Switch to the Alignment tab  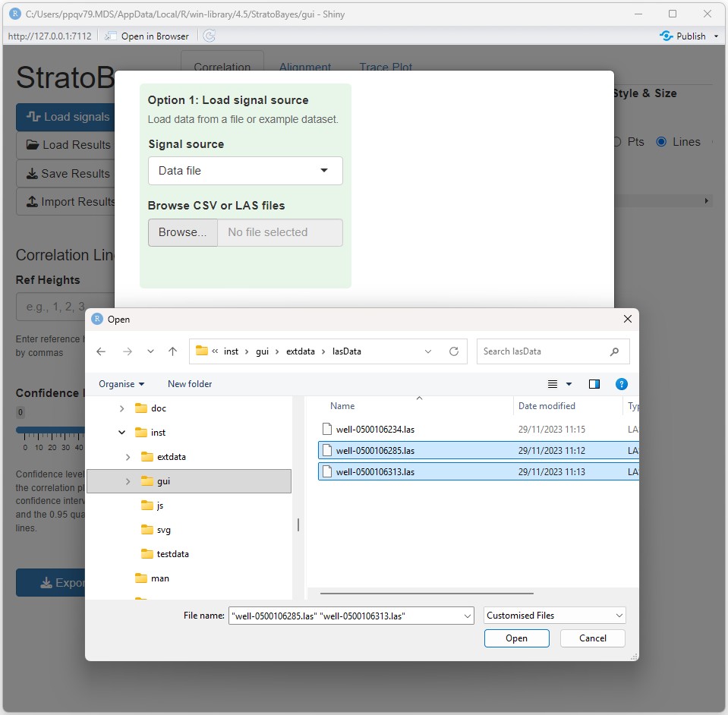tap(305, 67)
